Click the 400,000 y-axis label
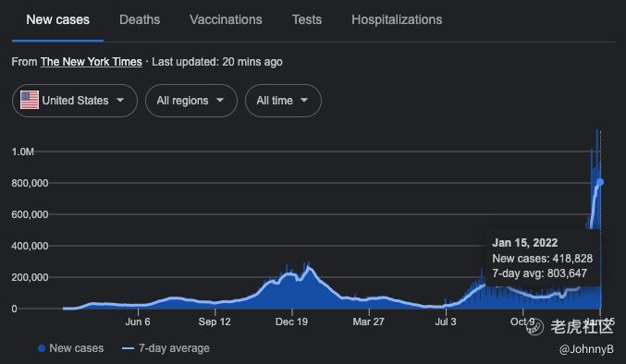This screenshot has height=364, width=626. 30,246
